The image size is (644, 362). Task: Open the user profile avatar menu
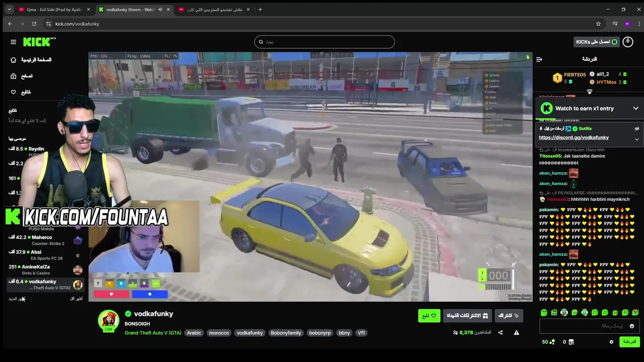point(628,42)
